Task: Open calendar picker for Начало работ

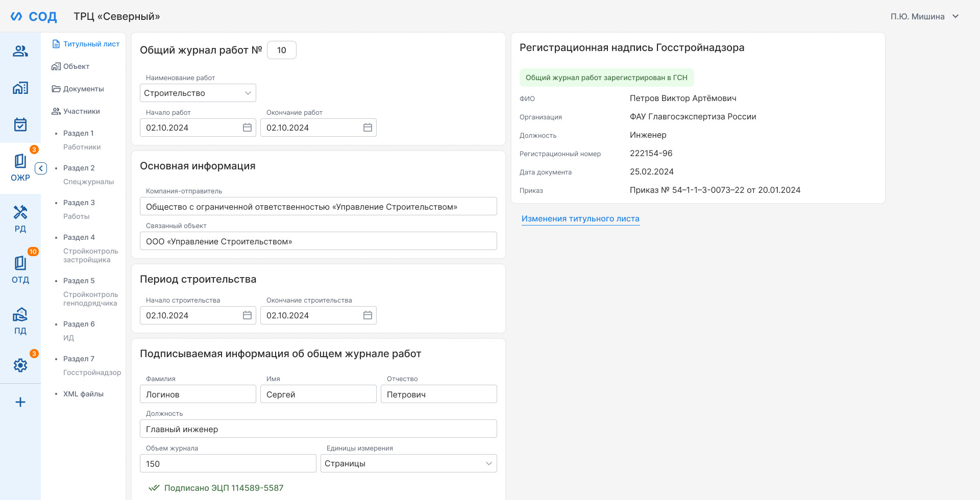Action: [247, 128]
